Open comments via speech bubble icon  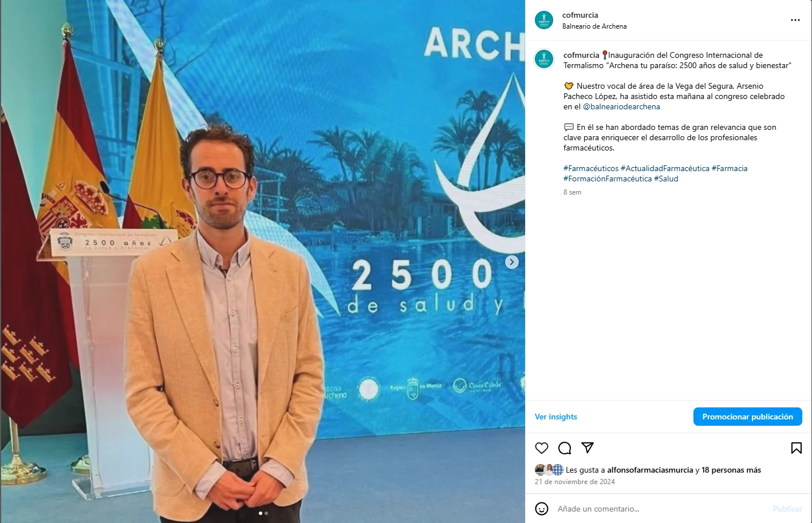coord(565,448)
